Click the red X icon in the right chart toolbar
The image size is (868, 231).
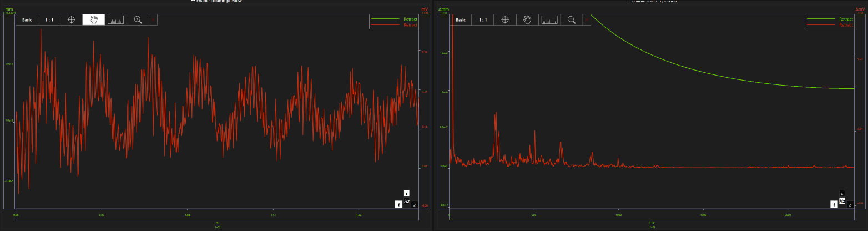tap(587, 20)
